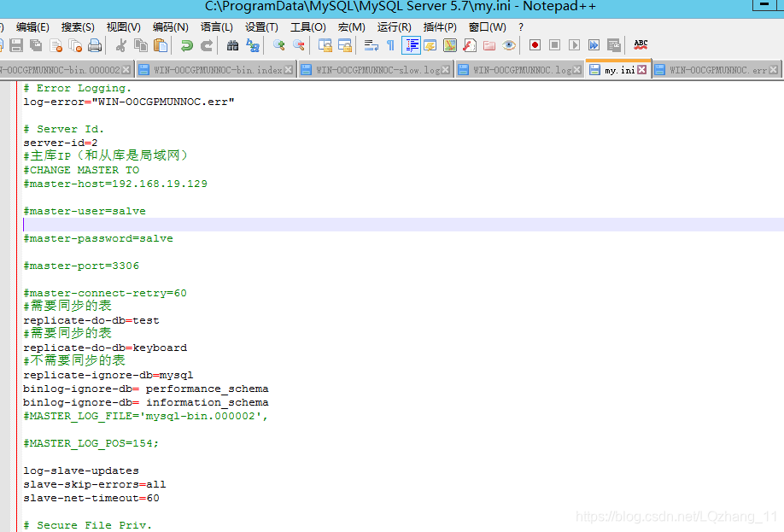This screenshot has height=532, width=784.
Task: Open the 宏(M) menu
Action: click(352, 27)
